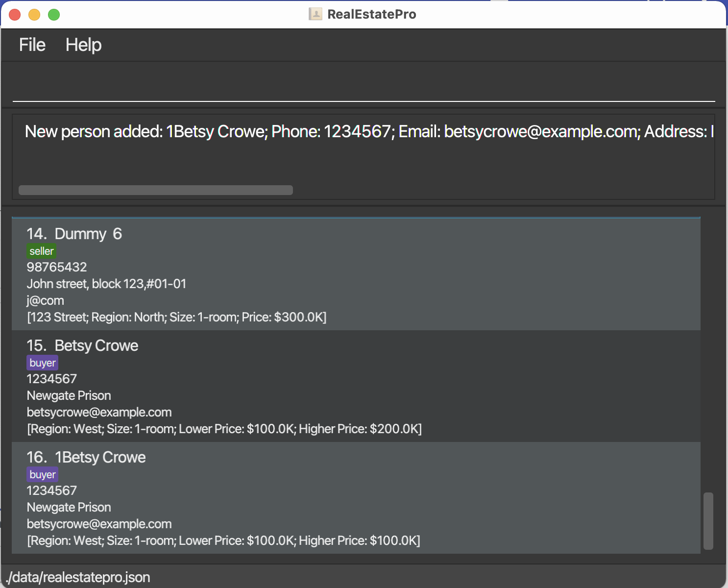Minimize the window with yellow button
This screenshot has width=728, height=588.
34,15
